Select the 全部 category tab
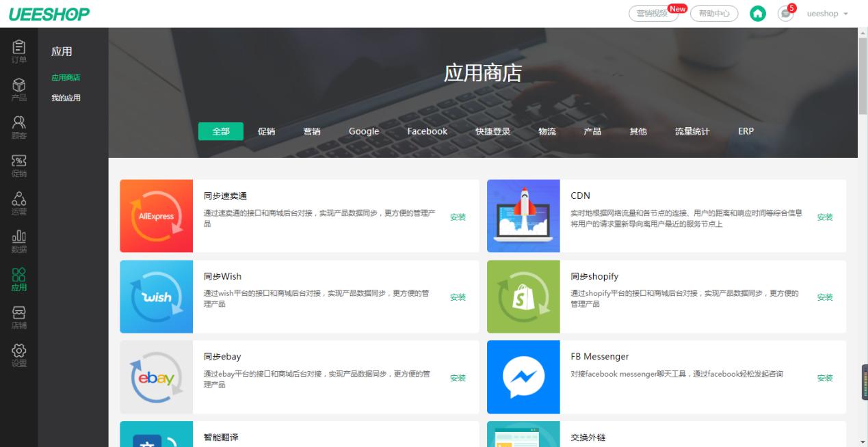Viewport: 868px width, 447px height. (221, 131)
